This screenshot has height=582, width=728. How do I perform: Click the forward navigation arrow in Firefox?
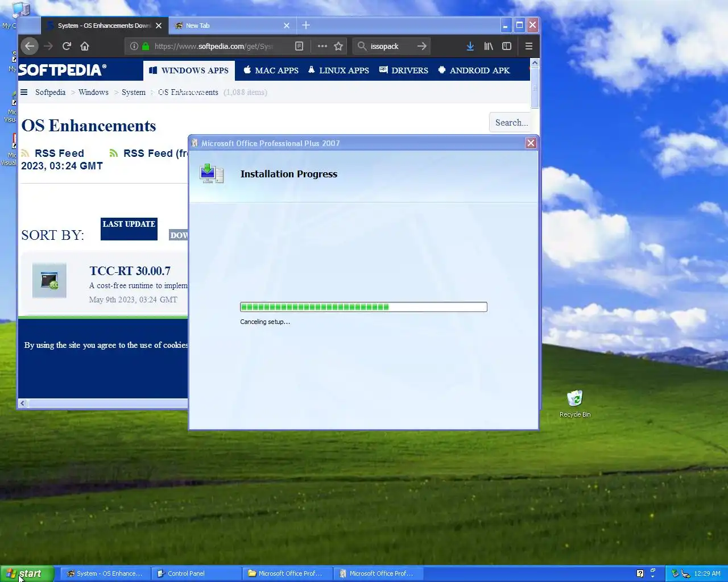coord(48,46)
